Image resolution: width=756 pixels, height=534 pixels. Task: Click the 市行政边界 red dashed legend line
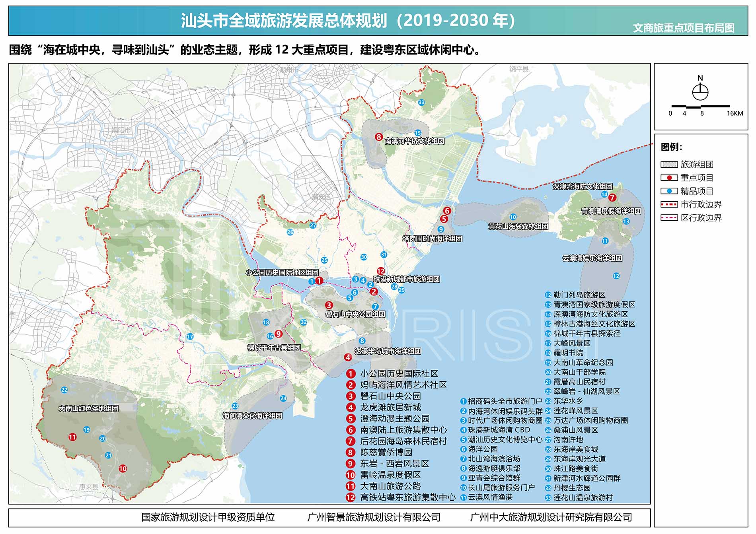tap(669, 204)
